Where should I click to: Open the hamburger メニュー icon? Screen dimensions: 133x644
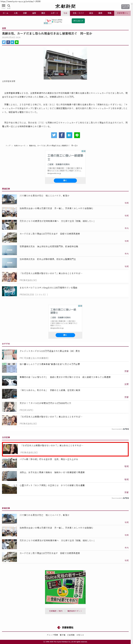(4, 6)
